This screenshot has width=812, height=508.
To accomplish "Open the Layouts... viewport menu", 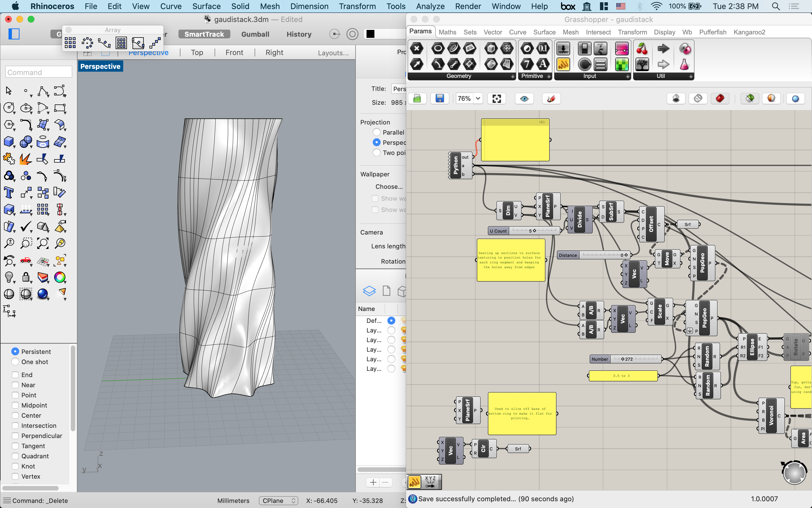I will click(333, 53).
